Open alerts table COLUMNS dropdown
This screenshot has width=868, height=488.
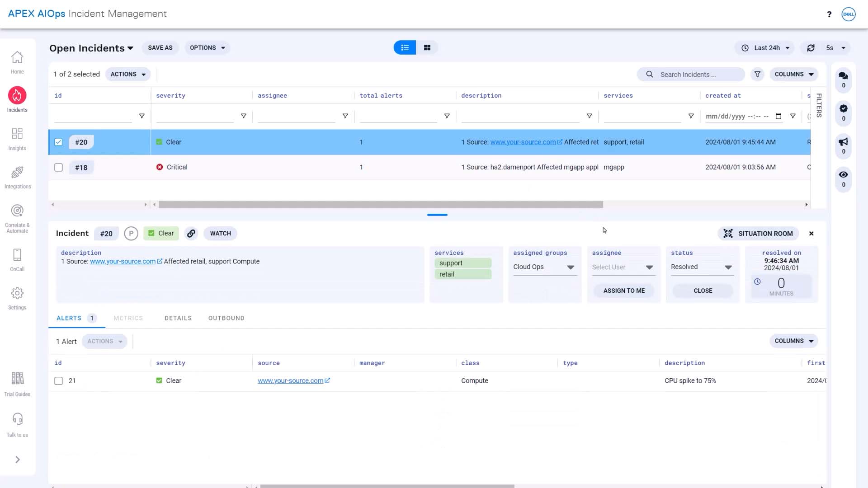pos(794,341)
